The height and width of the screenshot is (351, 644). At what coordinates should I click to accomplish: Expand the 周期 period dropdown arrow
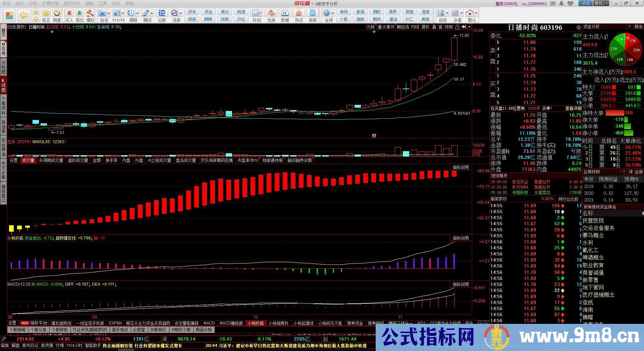[138, 14]
